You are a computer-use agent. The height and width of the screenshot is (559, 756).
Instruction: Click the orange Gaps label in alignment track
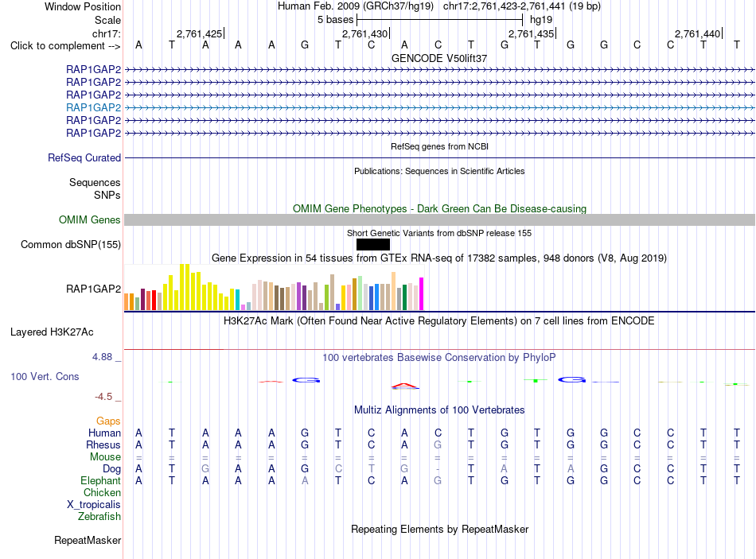[x=108, y=421]
